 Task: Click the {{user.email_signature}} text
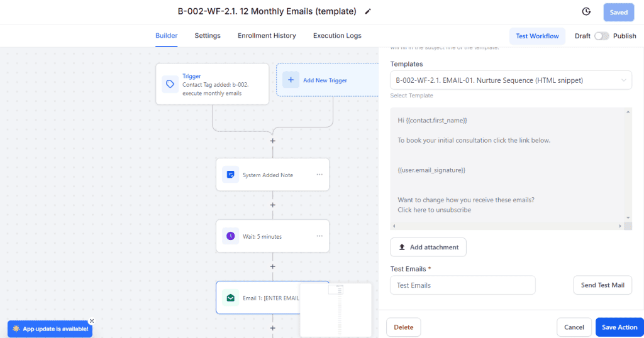431,170
